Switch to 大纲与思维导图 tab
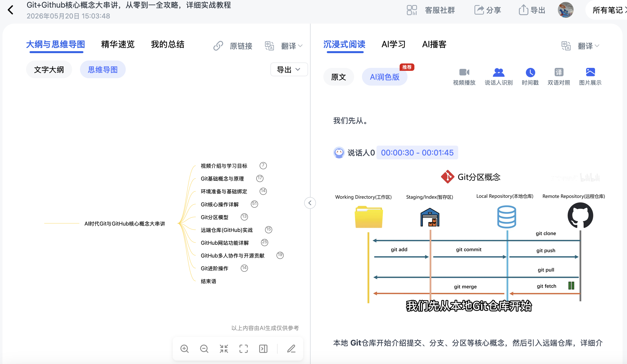 point(55,45)
